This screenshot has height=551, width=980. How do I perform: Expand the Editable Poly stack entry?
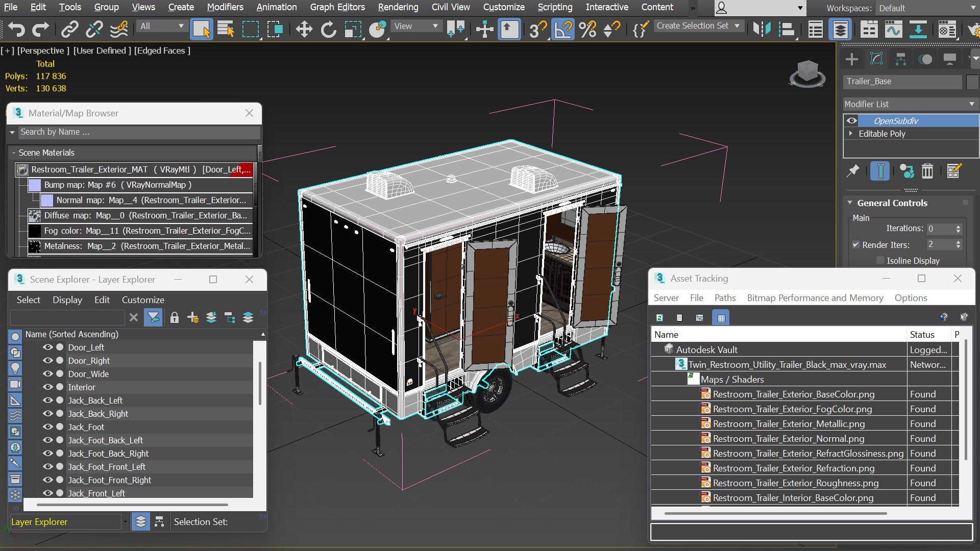pyautogui.click(x=851, y=133)
